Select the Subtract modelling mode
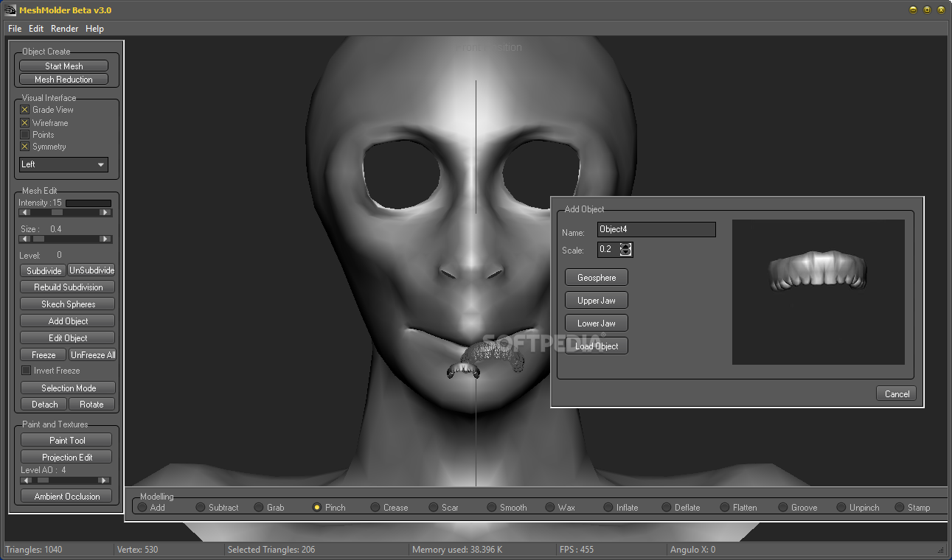The image size is (952, 560). 201,507
